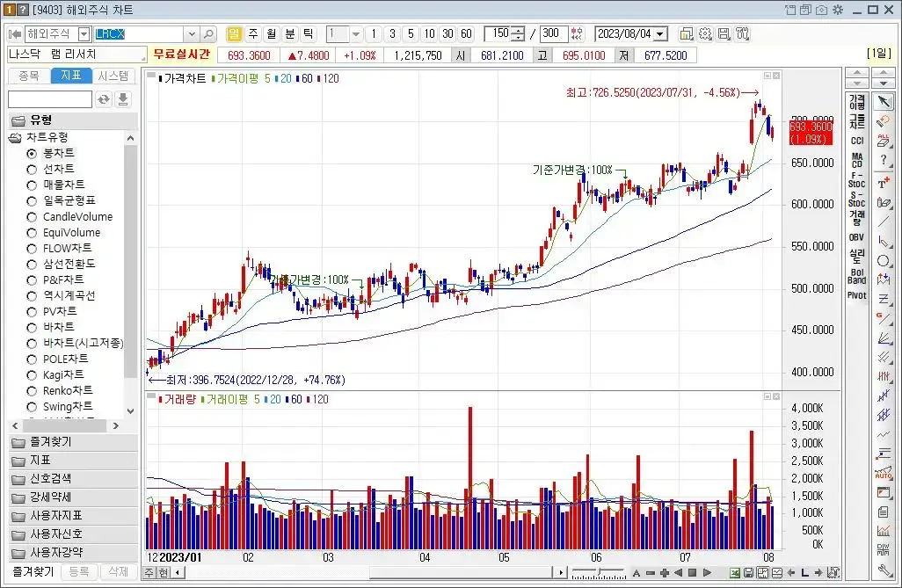Click the 즐겨찾기 button at panel bottom
This screenshot has height=588, width=902.
pos(33,572)
